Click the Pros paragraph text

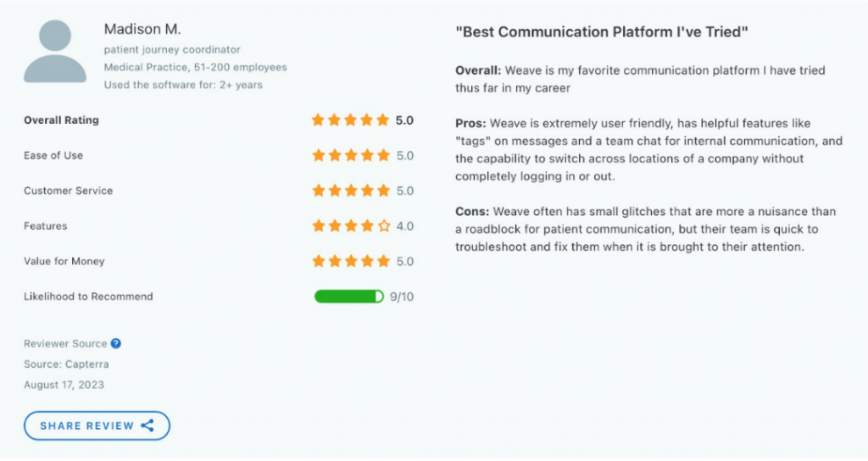click(x=648, y=150)
